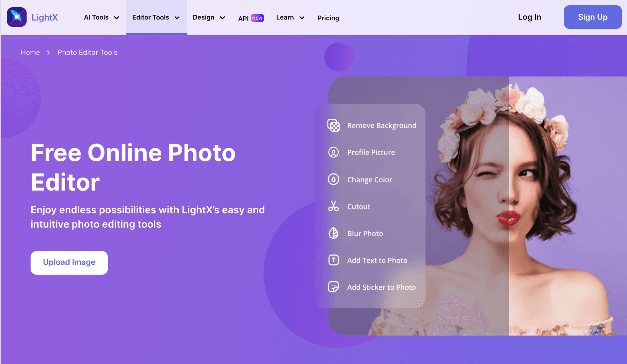The image size is (627, 364).
Task: Click the Photo Editor Tools breadcrumb
Action: pos(88,53)
